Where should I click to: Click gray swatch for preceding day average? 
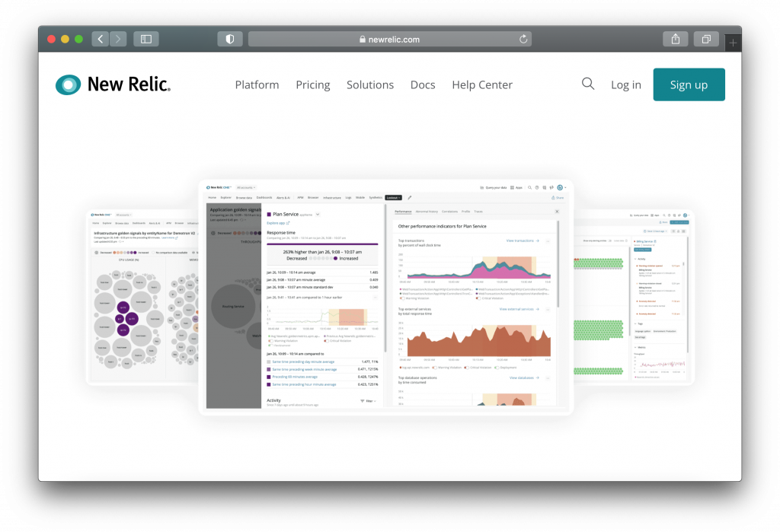(269, 362)
